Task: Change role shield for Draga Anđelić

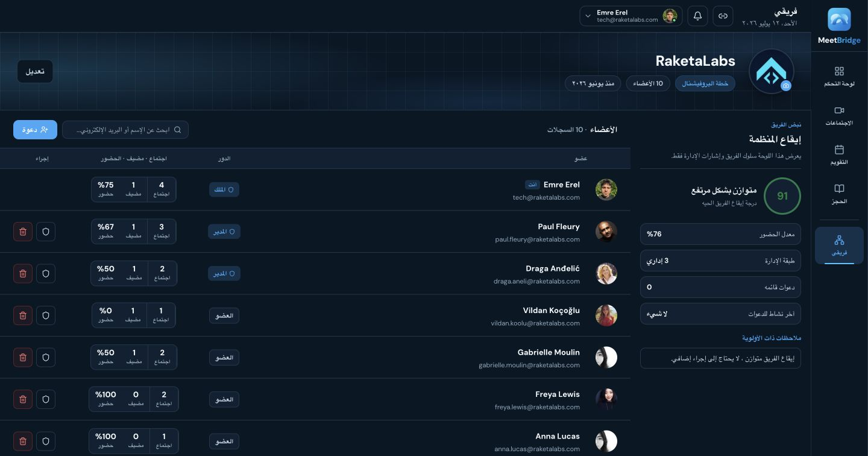Action: [46, 273]
